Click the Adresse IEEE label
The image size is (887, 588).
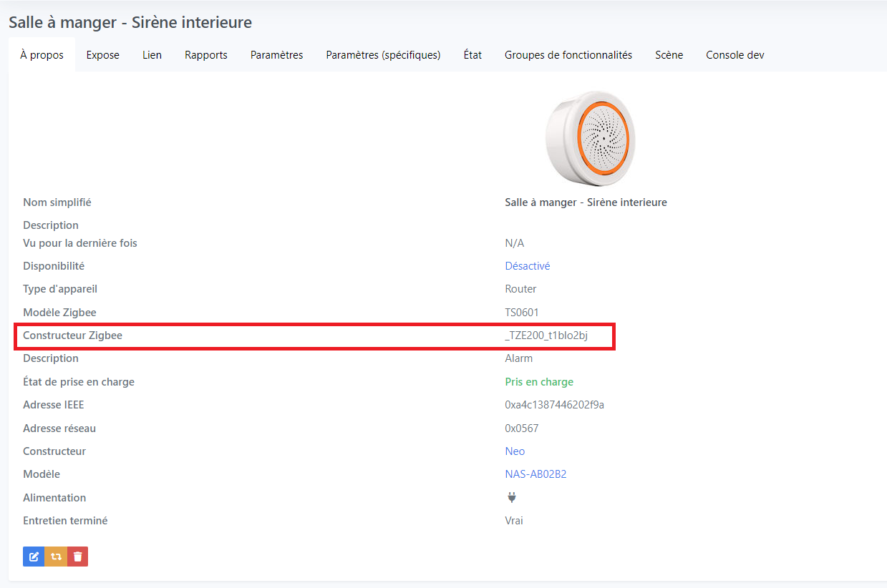(54, 405)
